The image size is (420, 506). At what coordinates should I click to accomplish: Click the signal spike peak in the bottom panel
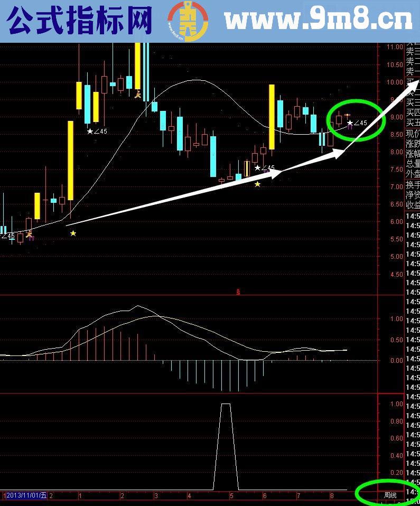[x=226, y=404]
